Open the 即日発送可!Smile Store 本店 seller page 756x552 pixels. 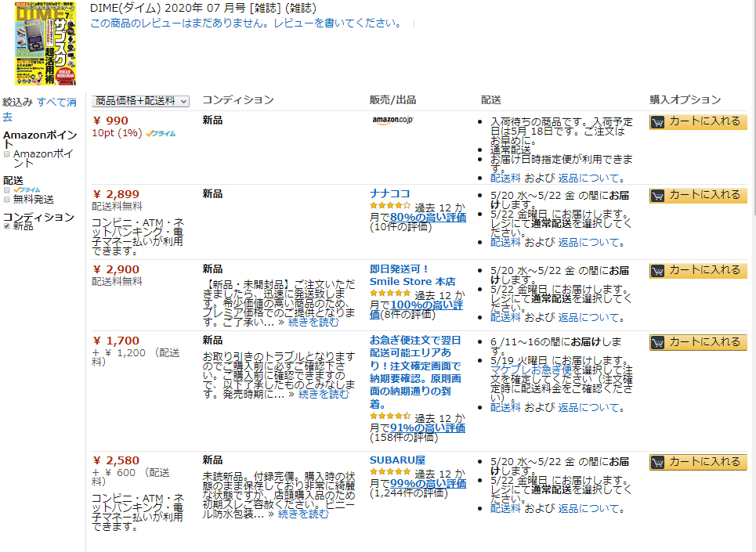[x=412, y=275]
